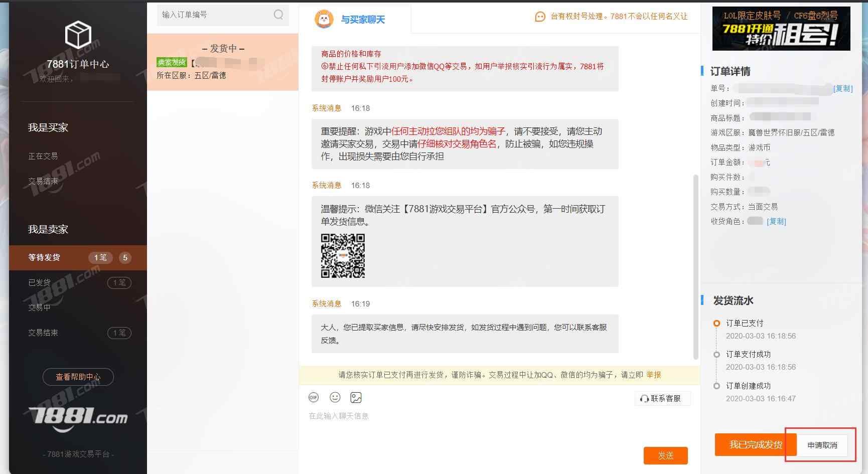Click the 重要提醒 warning message

click(465, 143)
